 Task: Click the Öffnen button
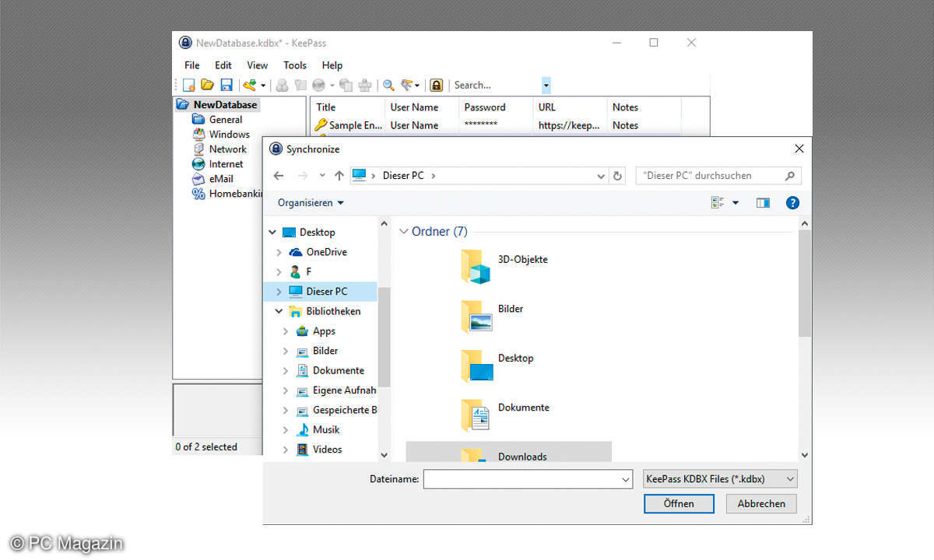click(x=679, y=504)
